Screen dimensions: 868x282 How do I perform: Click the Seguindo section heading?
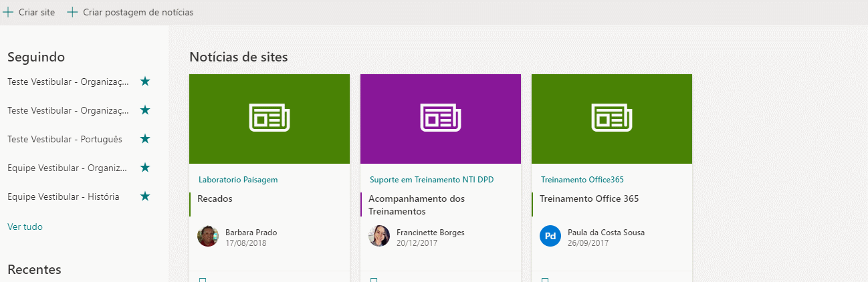(36, 57)
